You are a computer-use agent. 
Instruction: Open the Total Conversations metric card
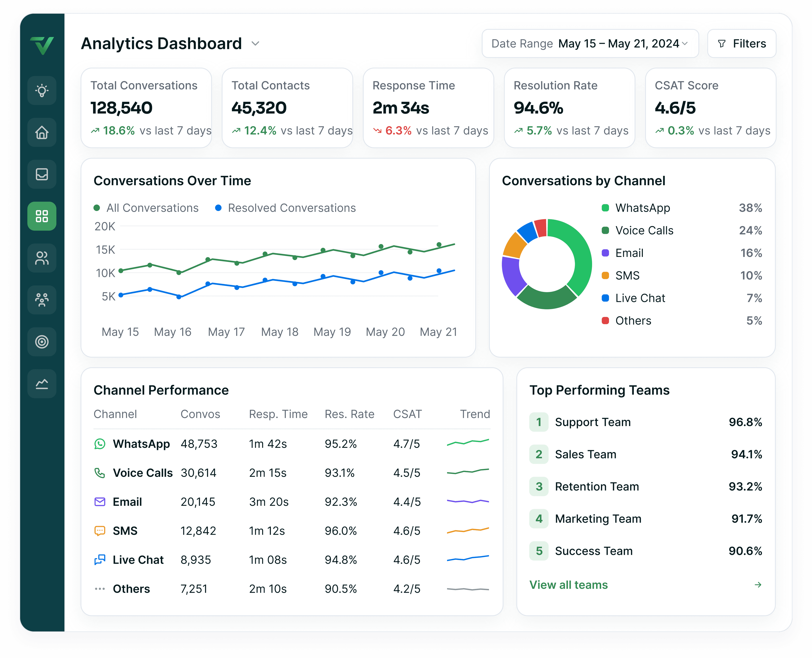point(146,108)
